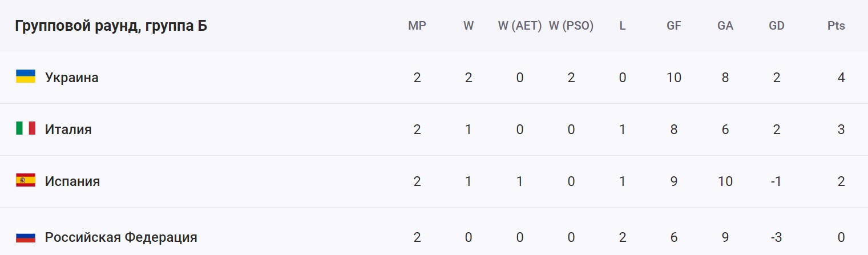Open the Украина team link

[x=72, y=78]
